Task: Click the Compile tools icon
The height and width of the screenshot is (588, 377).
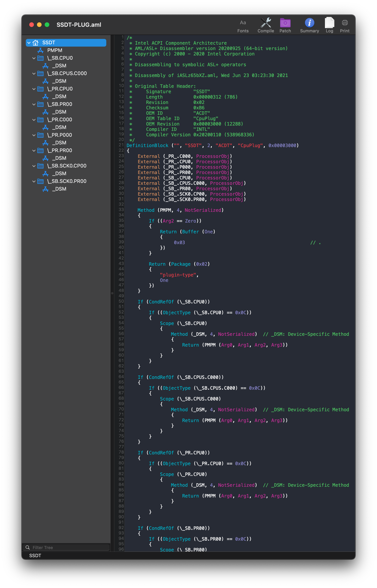Action: (266, 23)
